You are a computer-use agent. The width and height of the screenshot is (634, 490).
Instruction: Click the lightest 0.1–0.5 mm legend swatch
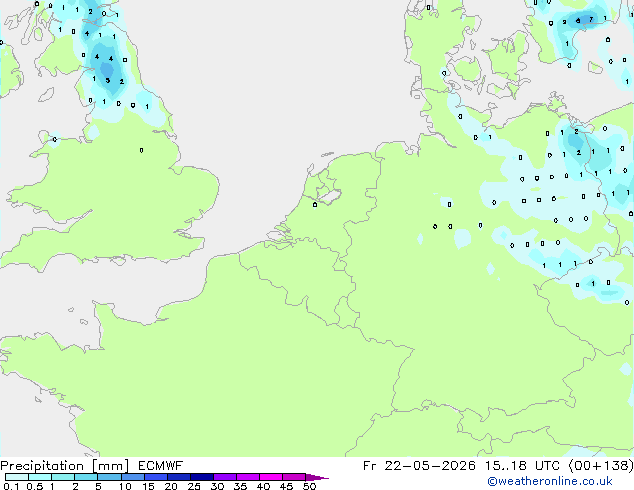17,477
